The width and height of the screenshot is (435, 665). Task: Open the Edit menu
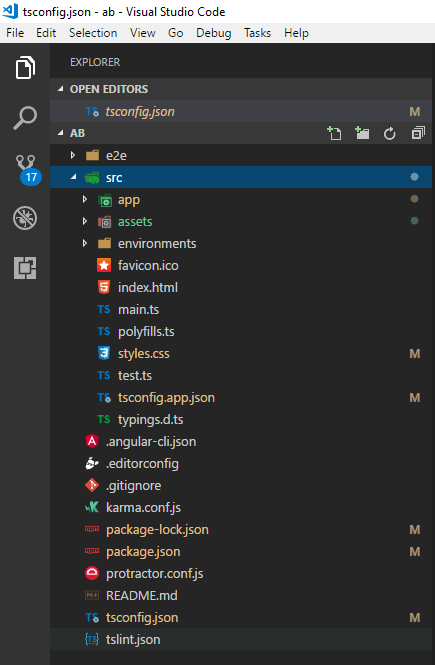[x=46, y=33]
